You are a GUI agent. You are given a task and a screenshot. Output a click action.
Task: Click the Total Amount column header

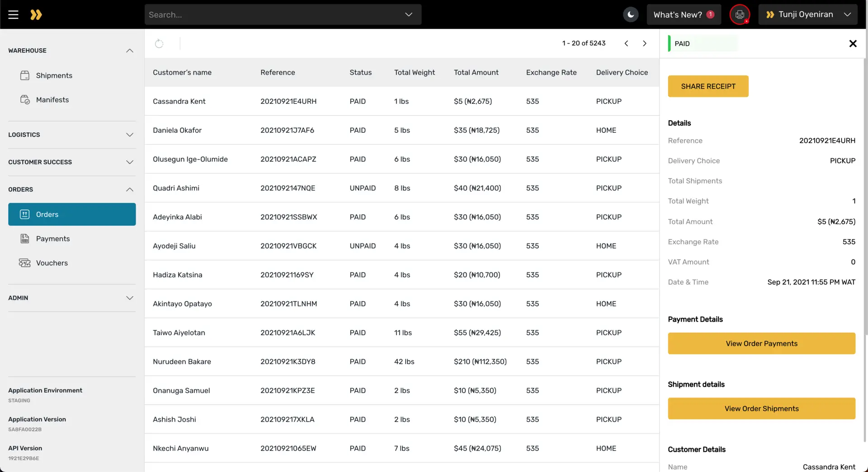point(476,72)
